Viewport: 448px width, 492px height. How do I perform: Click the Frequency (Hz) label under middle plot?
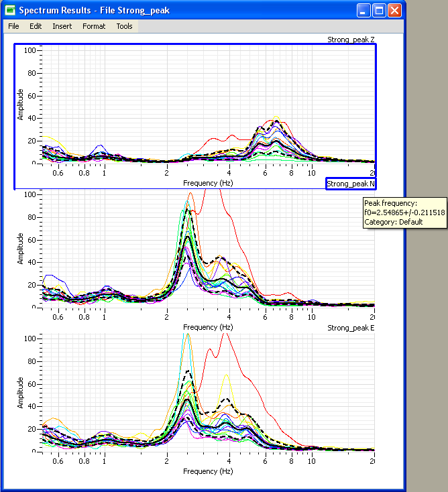(207, 327)
